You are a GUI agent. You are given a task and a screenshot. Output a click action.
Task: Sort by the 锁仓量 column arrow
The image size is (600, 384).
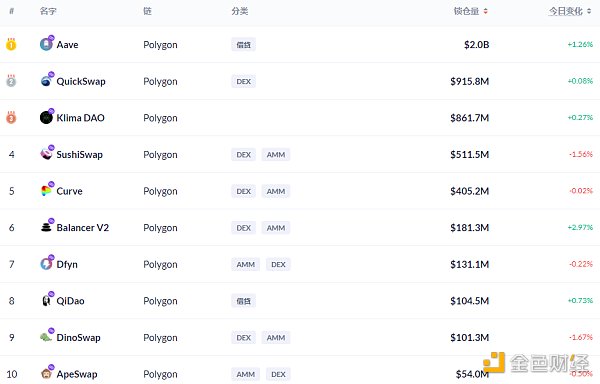click(x=486, y=11)
